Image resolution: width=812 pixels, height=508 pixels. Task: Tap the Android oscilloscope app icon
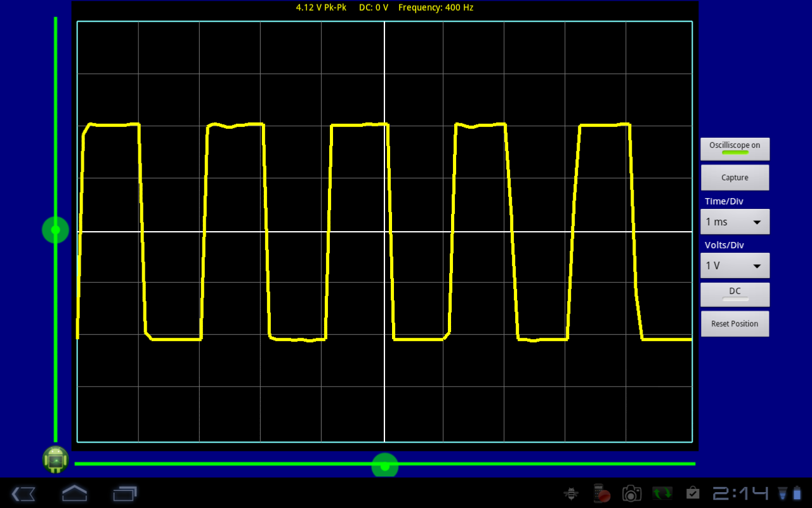(x=55, y=459)
